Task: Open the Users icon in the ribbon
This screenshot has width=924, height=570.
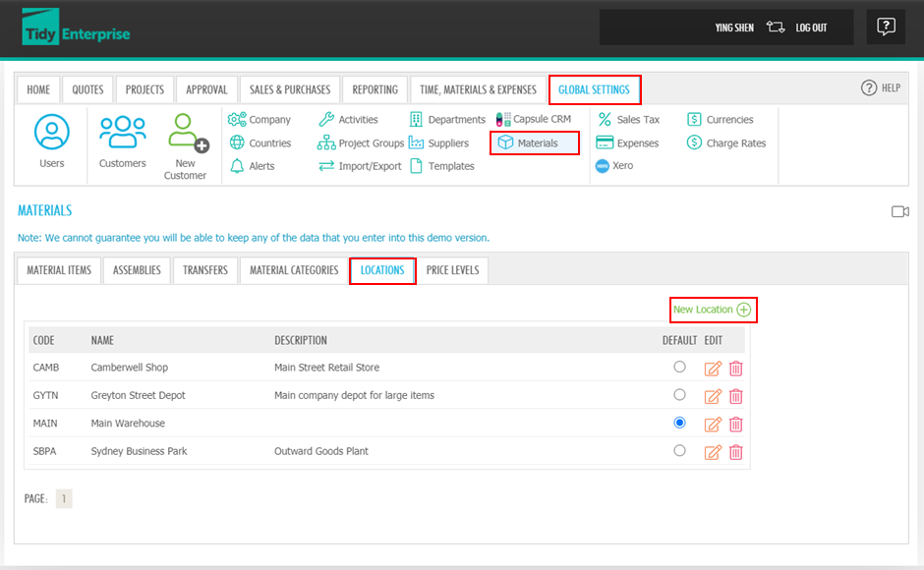Action: tap(52, 133)
